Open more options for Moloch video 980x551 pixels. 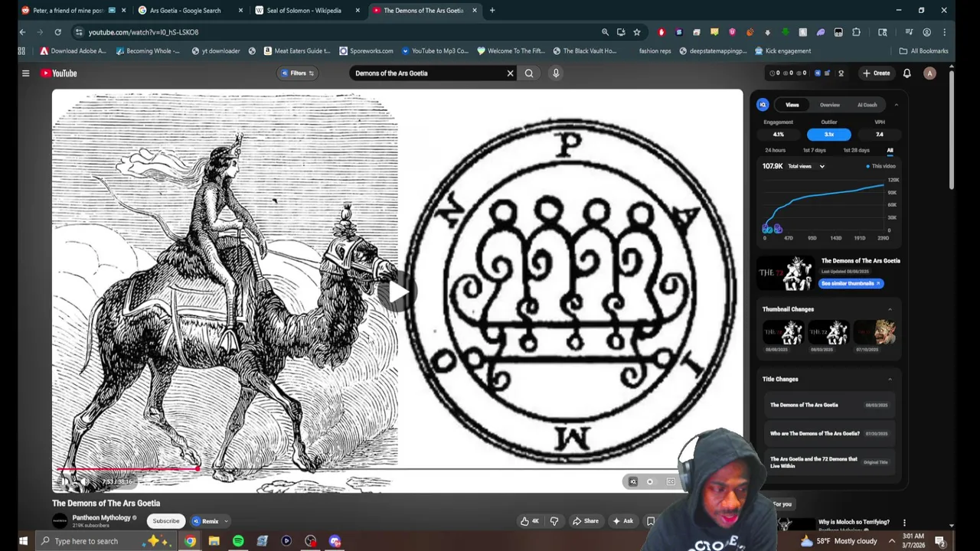click(x=904, y=523)
